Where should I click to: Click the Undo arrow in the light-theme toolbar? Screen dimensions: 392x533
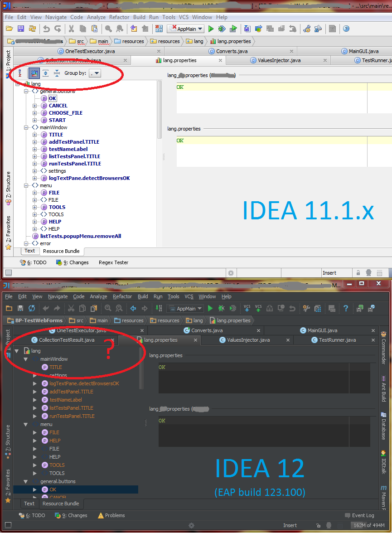(x=47, y=29)
